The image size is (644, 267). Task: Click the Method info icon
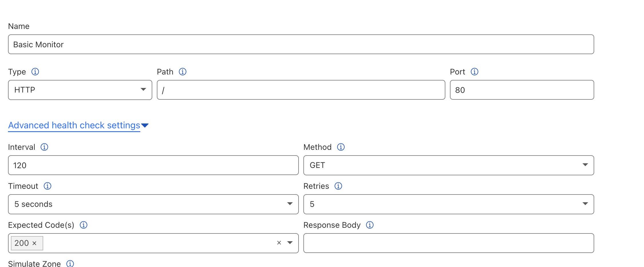[x=341, y=147]
